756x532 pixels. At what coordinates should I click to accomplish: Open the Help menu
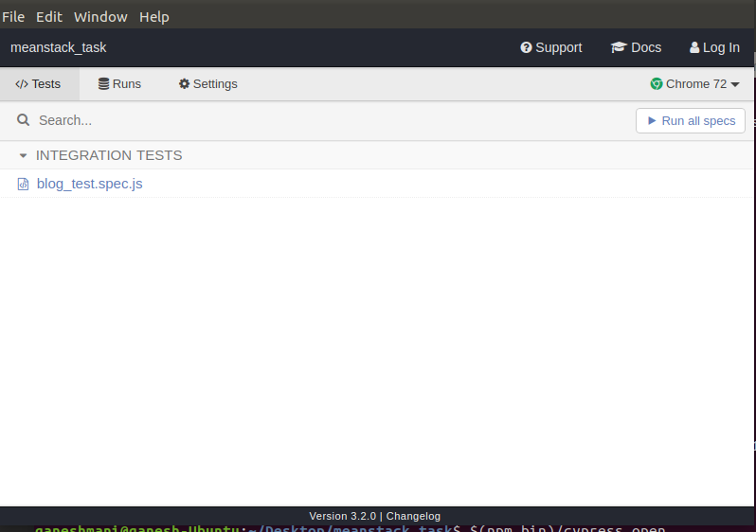coord(154,17)
